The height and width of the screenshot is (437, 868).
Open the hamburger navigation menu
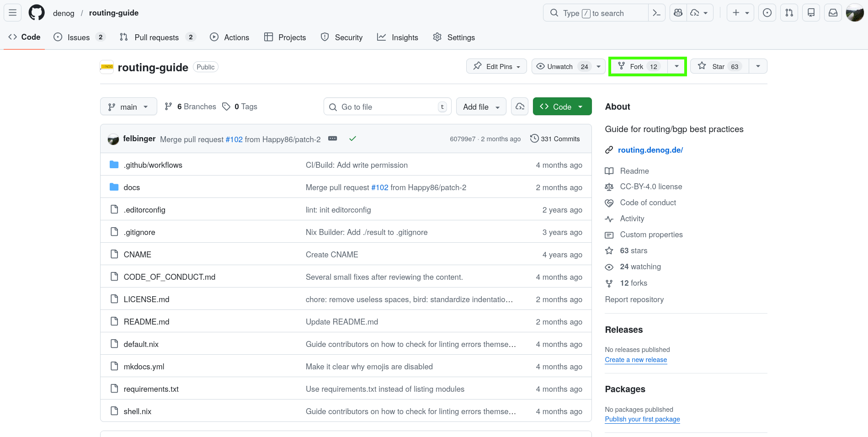click(x=12, y=13)
